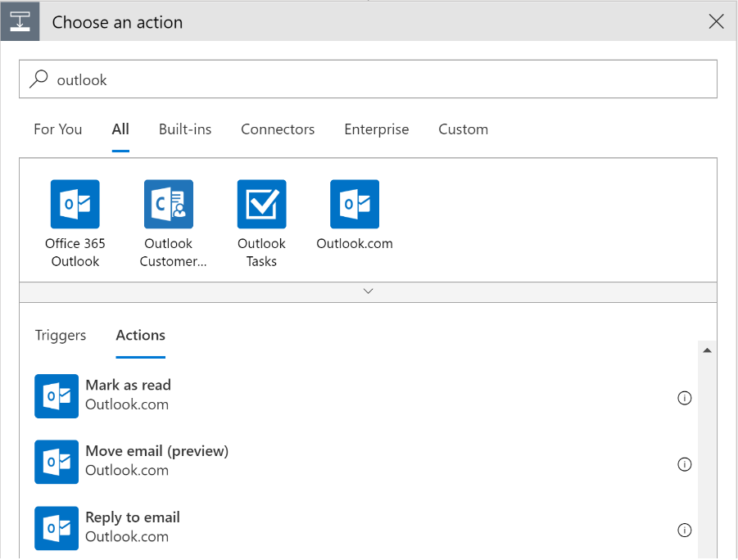Open the Built-ins tab
The height and width of the screenshot is (560, 738).
[x=185, y=129]
